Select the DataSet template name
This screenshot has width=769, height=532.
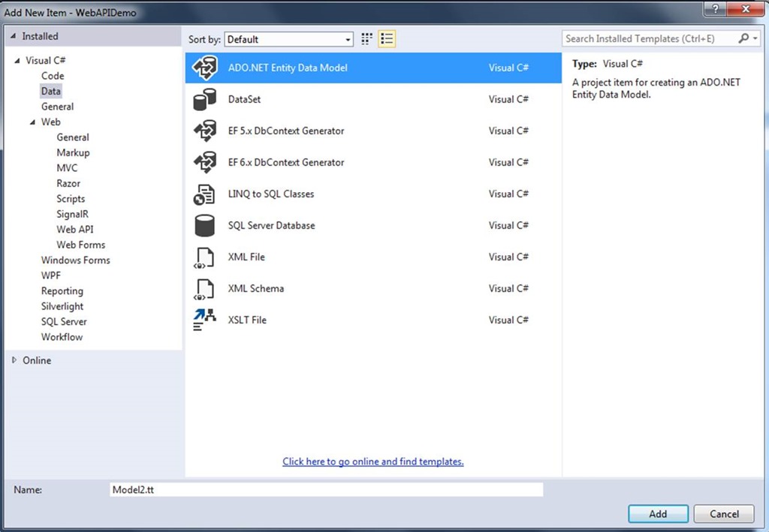[244, 100]
